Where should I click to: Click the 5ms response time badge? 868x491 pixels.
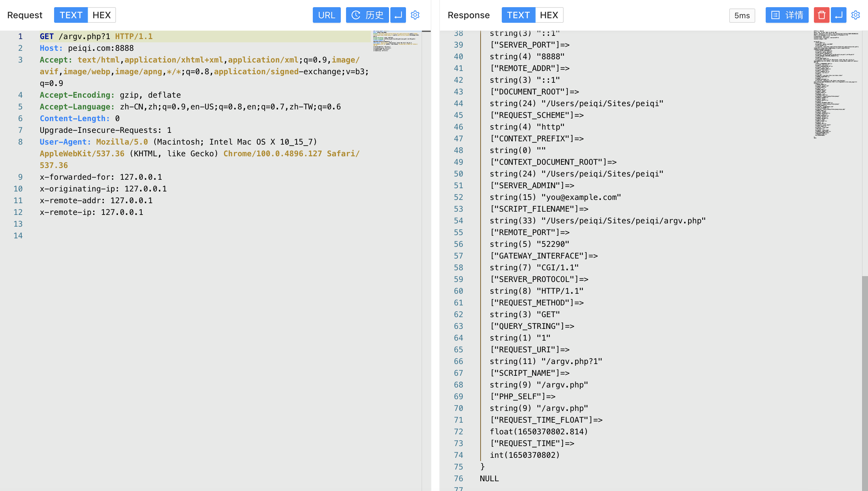coord(742,16)
